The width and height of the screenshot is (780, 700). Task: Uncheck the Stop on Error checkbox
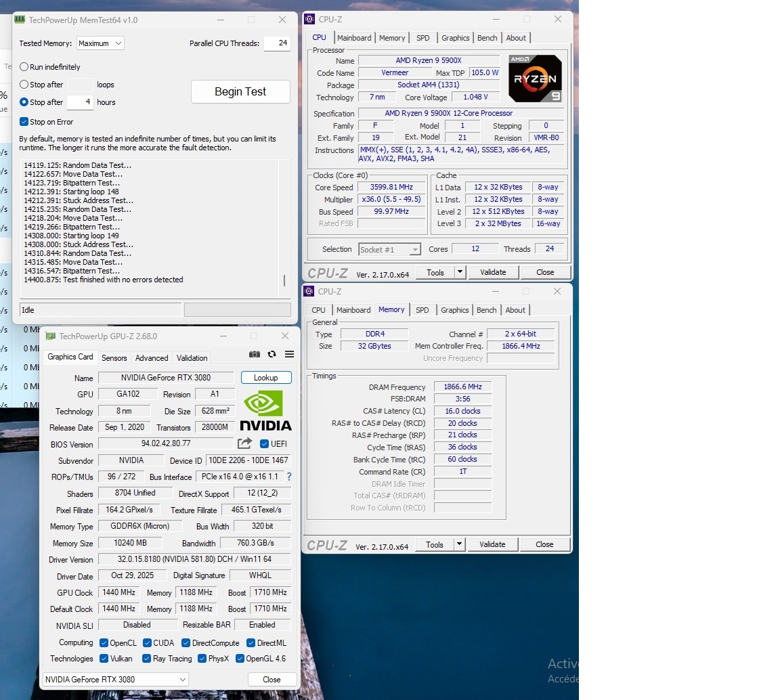[24, 122]
